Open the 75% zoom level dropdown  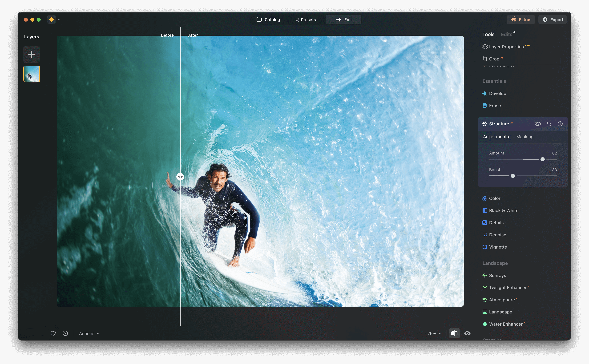(x=434, y=333)
